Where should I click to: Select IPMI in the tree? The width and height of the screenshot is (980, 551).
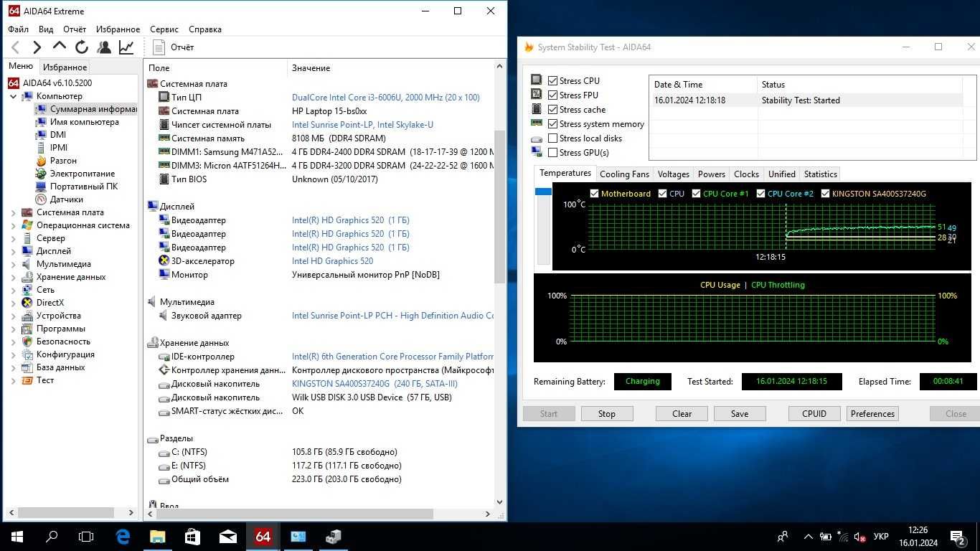(x=52, y=148)
